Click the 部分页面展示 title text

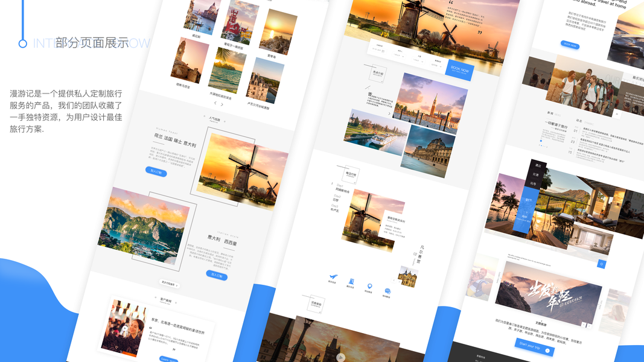point(92,43)
